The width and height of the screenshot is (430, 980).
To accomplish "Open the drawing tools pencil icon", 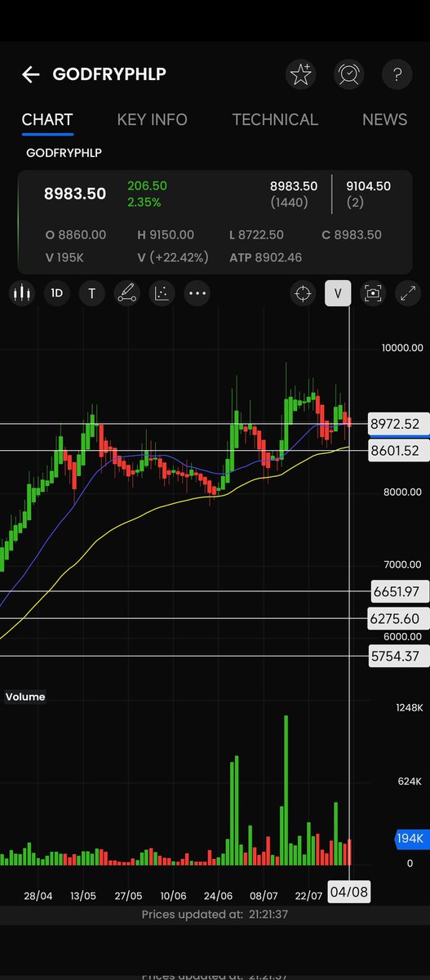I will point(126,293).
